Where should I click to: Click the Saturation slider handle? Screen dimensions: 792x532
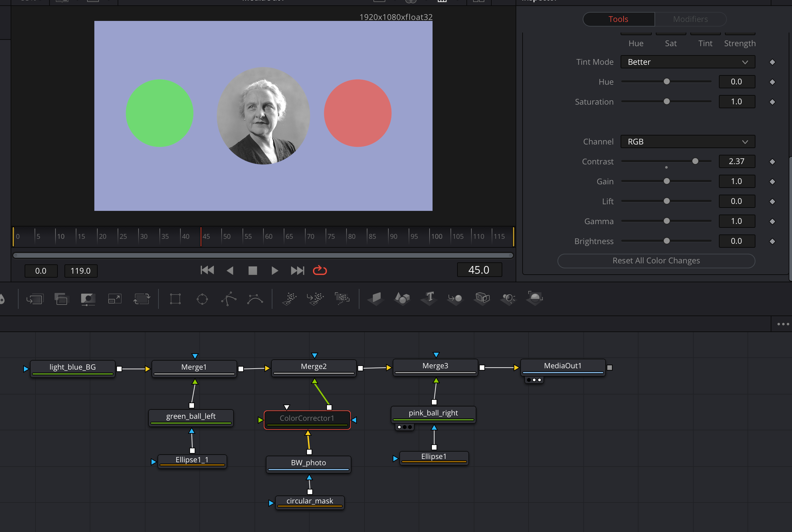pos(666,101)
